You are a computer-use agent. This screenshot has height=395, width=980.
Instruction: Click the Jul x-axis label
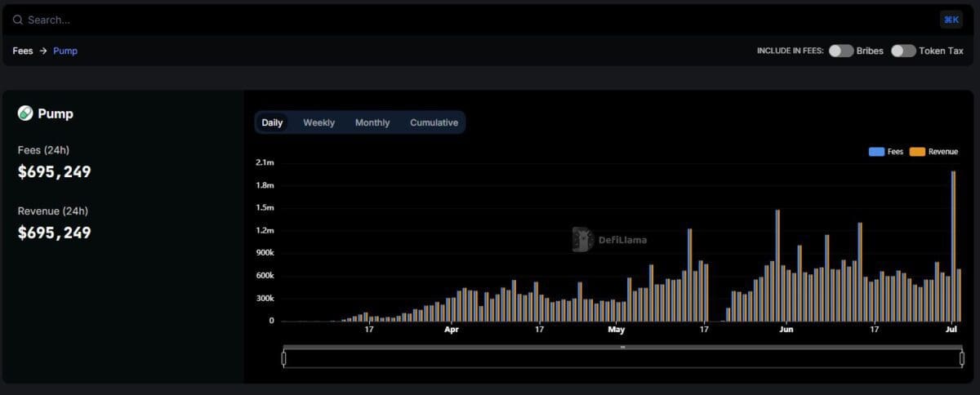click(951, 330)
